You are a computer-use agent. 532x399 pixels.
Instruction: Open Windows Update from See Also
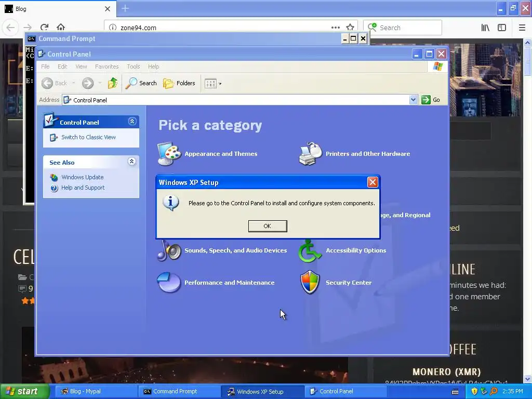point(83,177)
